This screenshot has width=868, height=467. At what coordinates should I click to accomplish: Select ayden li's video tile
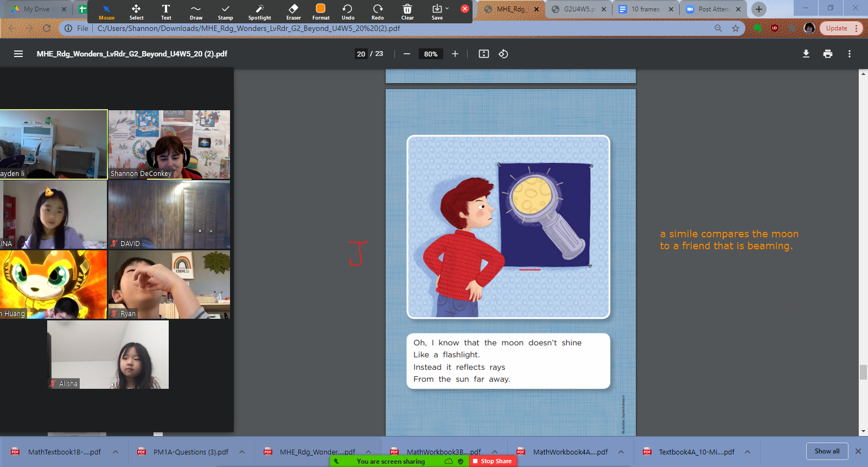[54, 144]
